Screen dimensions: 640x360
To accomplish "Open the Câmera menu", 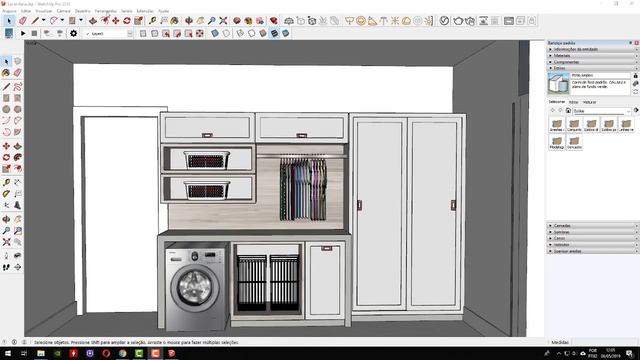I will (x=63, y=11).
